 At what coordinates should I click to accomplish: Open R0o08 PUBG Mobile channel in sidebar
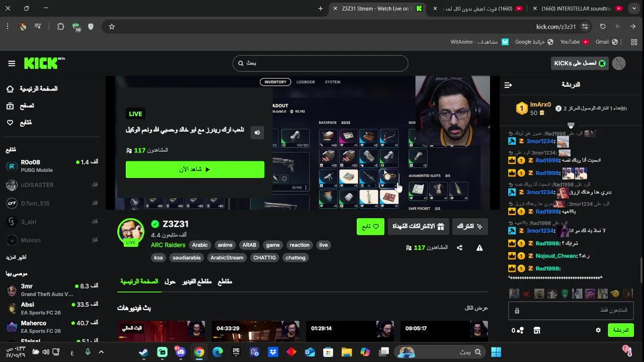click(x=52, y=166)
